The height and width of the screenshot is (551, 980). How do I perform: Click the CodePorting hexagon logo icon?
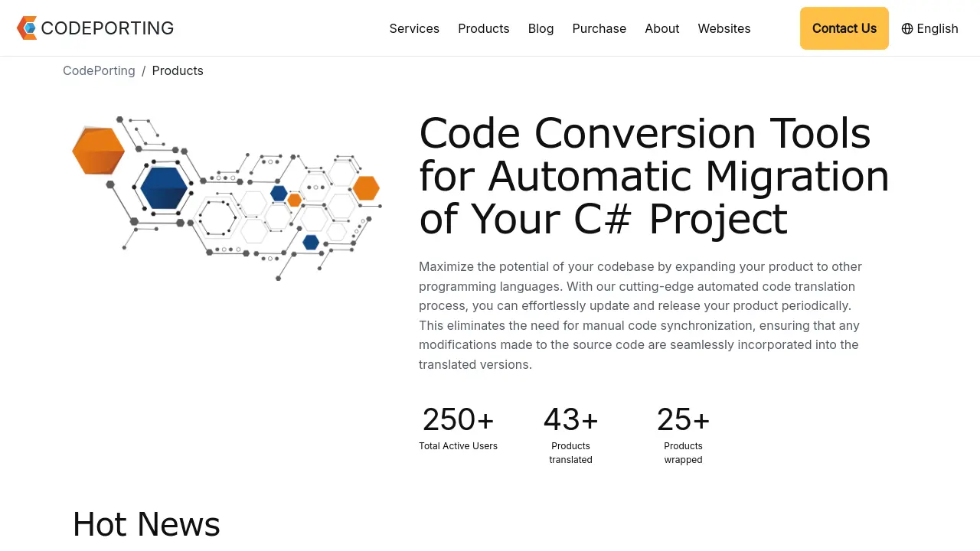(x=27, y=28)
